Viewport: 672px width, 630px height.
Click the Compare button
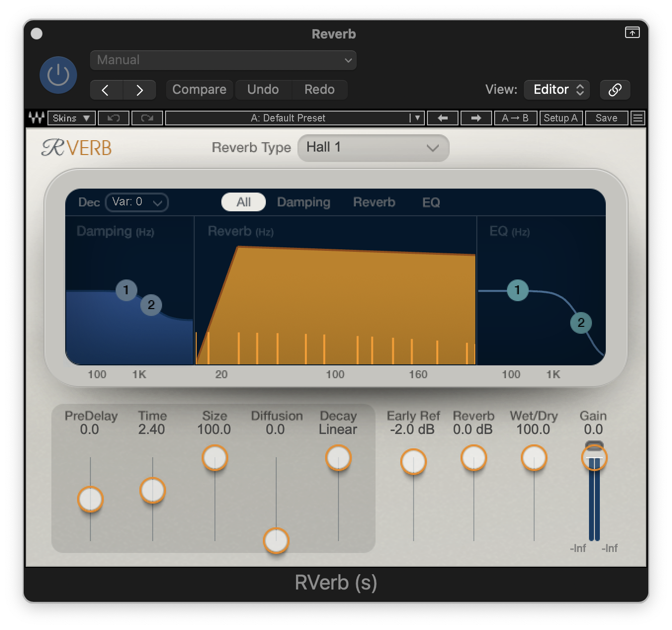(199, 90)
